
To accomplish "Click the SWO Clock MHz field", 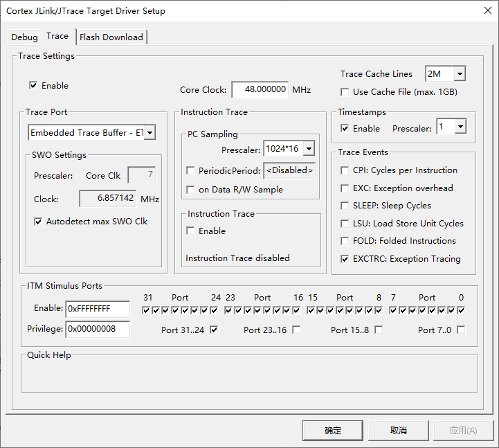I will 108,198.
